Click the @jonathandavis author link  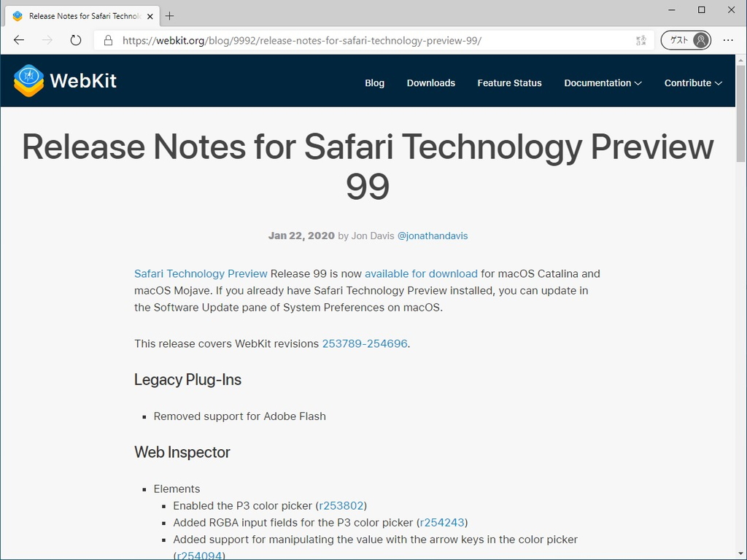(433, 236)
